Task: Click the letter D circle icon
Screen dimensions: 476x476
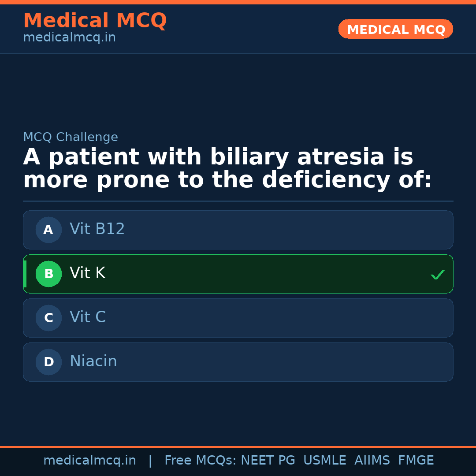Action: [48, 362]
